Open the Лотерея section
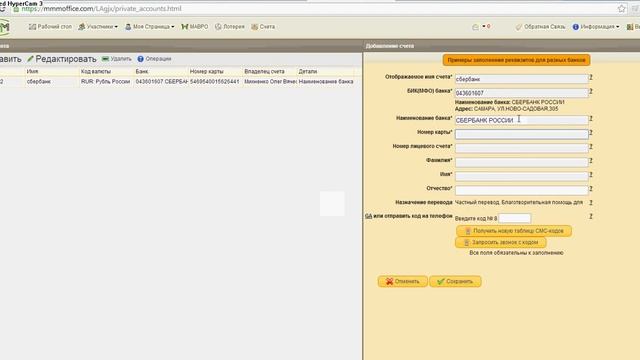This screenshot has height=360, width=640. [x=230, y=27]
